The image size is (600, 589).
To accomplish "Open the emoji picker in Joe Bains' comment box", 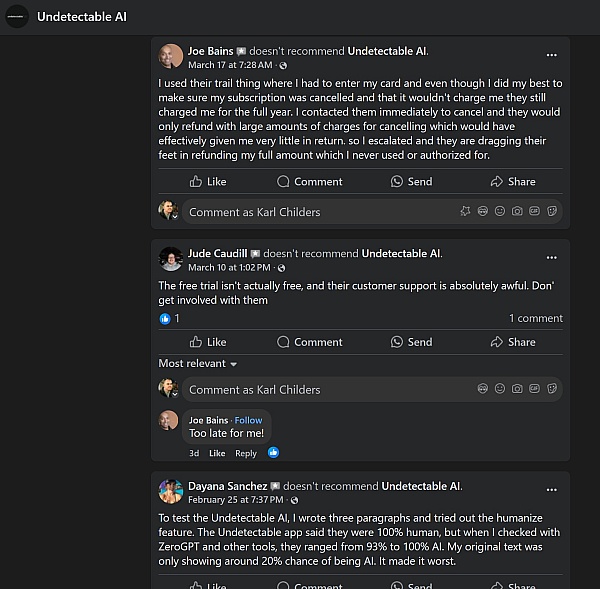I will pos(500,211).
